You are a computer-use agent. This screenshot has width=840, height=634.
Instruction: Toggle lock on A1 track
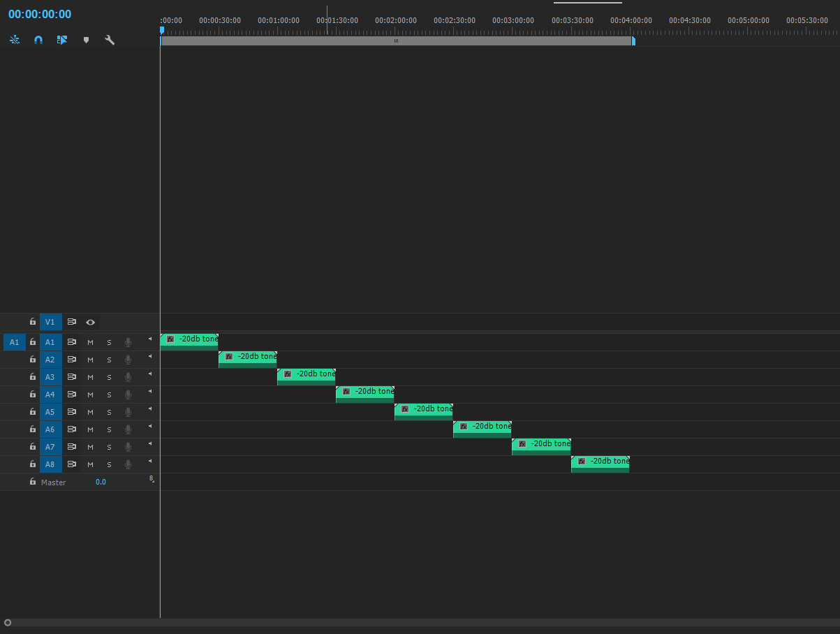pyautogui.click(x=32, y=342)
